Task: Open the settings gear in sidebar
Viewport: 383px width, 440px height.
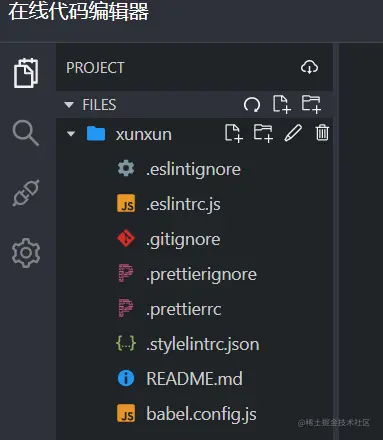Action: (x=26, y=253)
